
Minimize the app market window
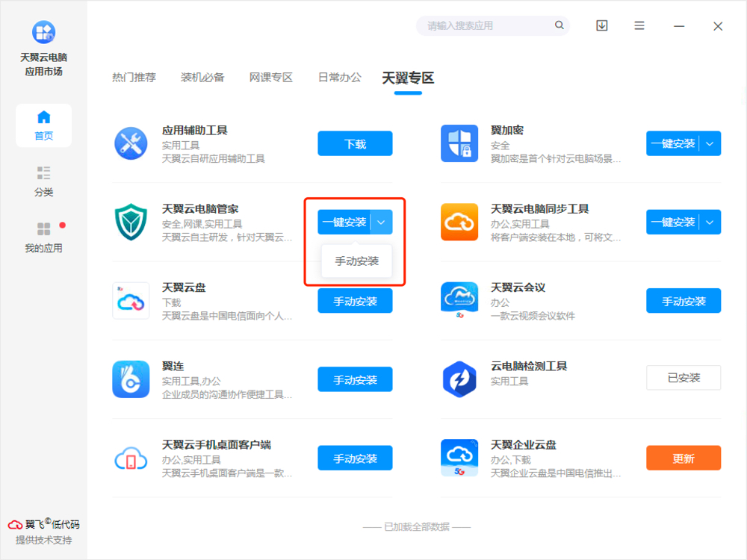tap(679, 25)
